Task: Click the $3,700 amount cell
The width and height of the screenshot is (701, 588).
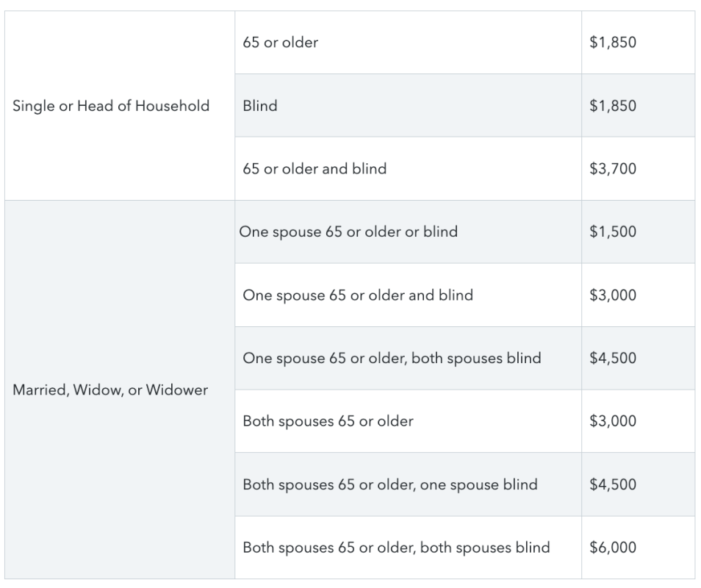Action: (638, 168)
